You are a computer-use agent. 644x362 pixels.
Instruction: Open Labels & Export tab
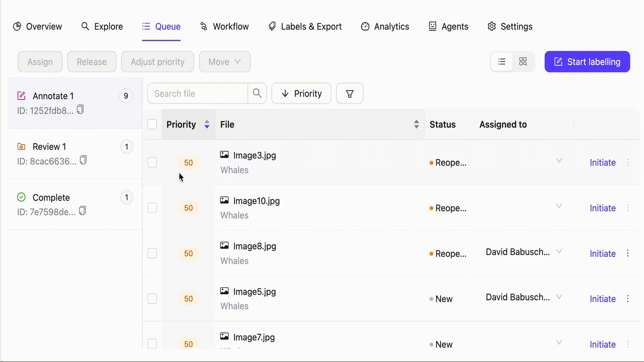(x=305, y=26)
